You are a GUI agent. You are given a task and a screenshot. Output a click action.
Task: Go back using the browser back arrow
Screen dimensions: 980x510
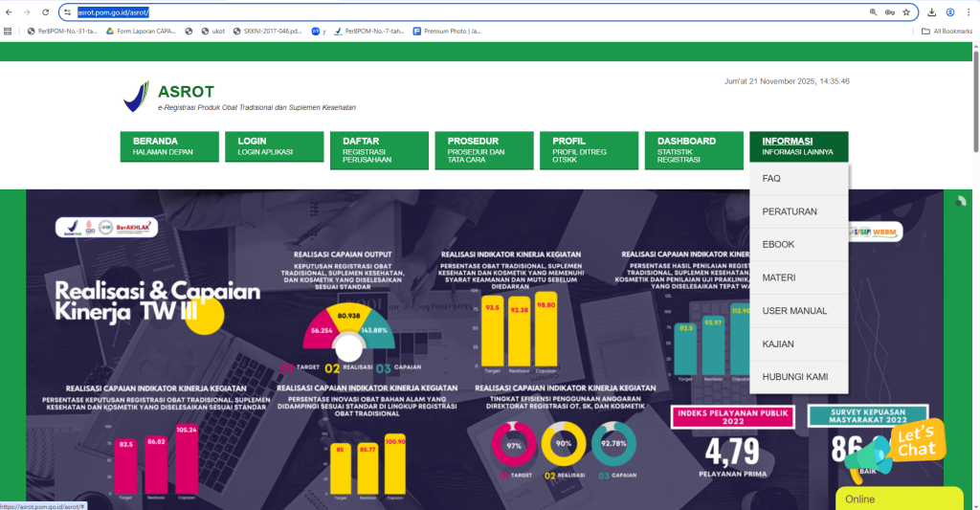tap(9, 12)
